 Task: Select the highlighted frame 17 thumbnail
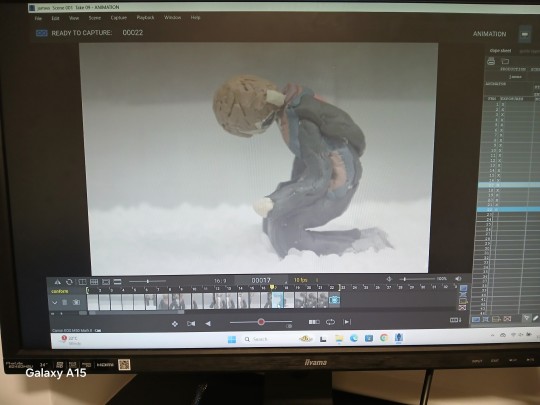tap(278, 300)
